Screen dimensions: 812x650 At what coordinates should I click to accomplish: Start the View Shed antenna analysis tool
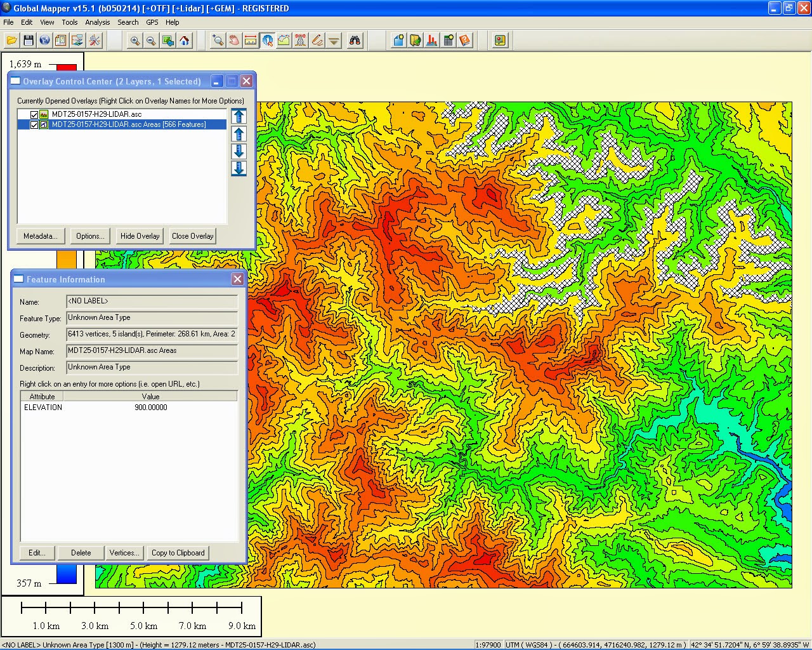300,40
